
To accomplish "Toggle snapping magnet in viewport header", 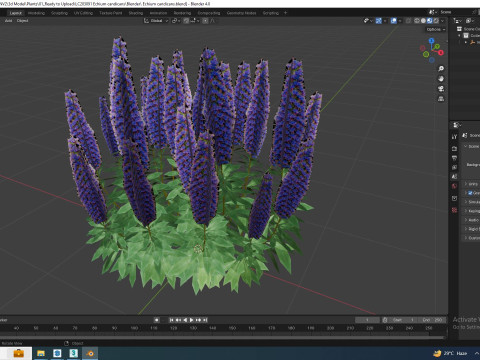I will point(186,21).
